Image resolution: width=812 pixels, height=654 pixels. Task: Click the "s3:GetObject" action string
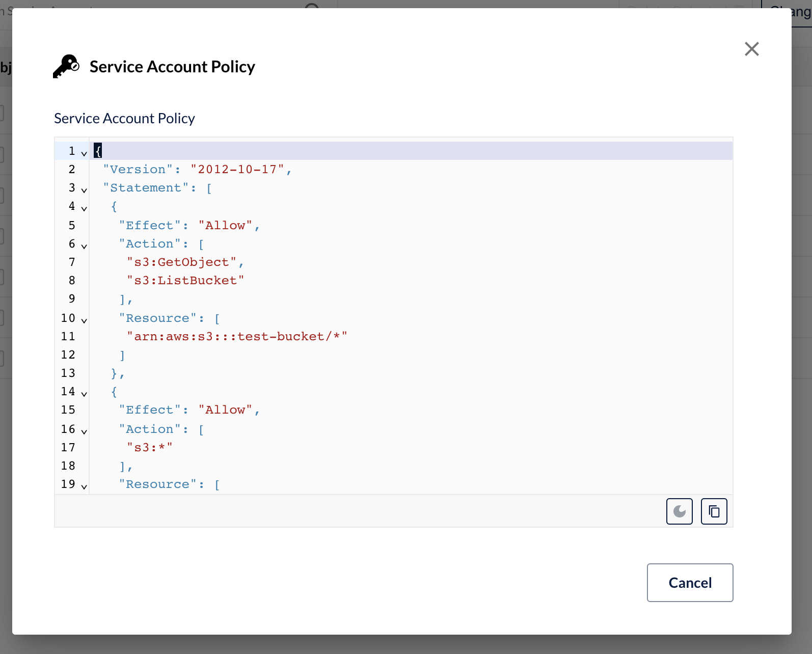point(182,262)
